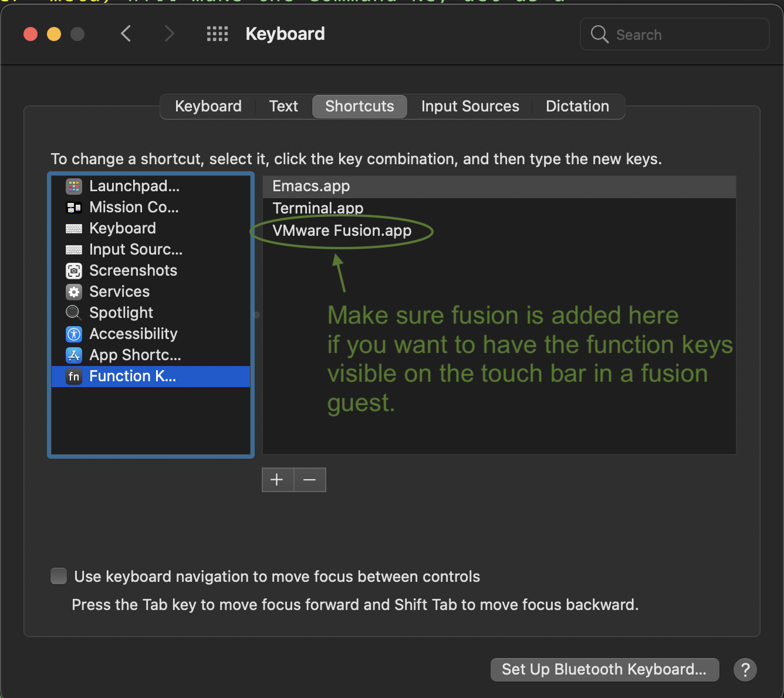Switch to the Text tab
Image resolution: width=784 pixels, height=698 pixels.
click(283, 106)
